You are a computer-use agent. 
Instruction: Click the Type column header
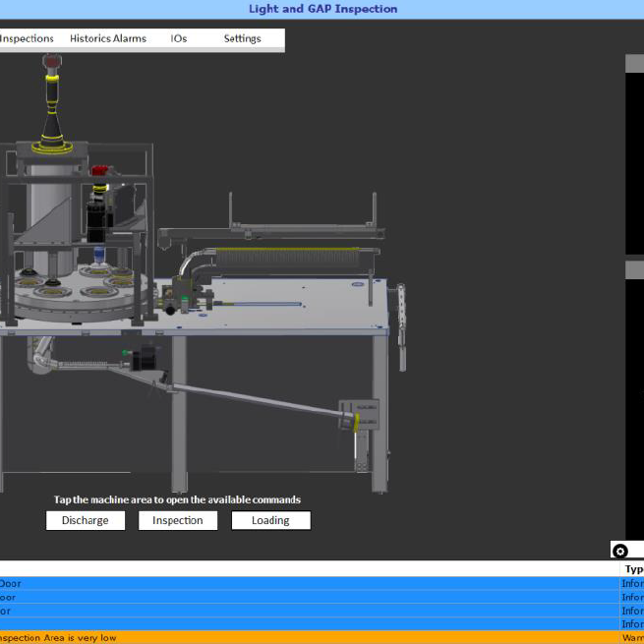(x=633, y=569)
